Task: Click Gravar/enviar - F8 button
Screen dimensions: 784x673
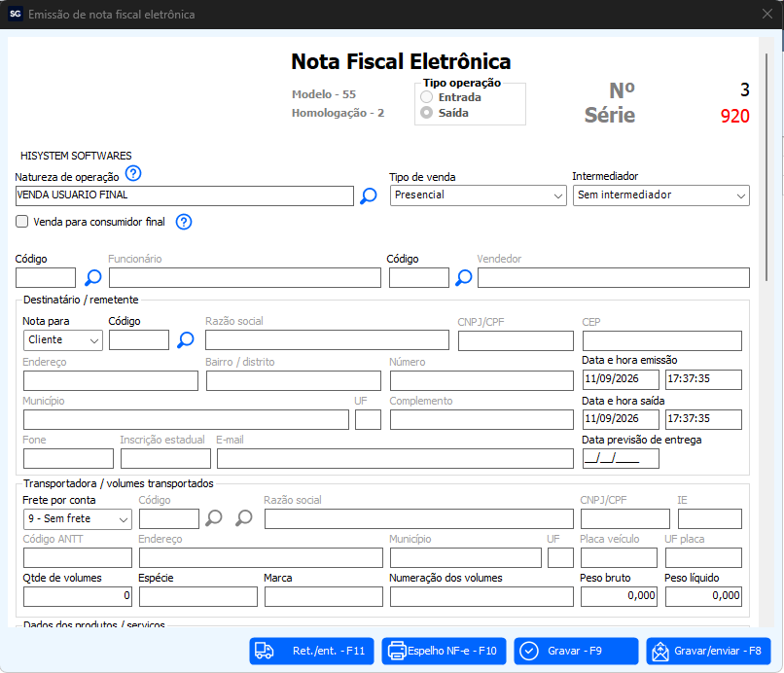Action: pos(708,651)
